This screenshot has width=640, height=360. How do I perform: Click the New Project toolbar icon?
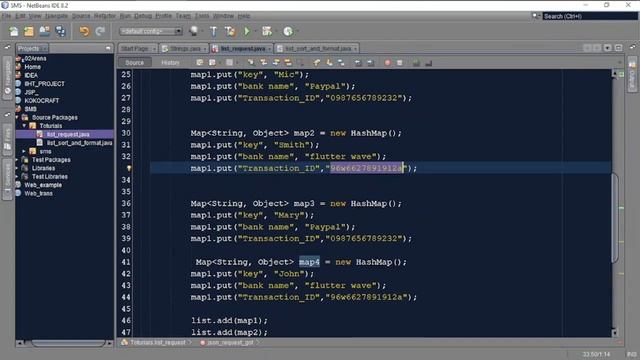click(x=29, y=31)
